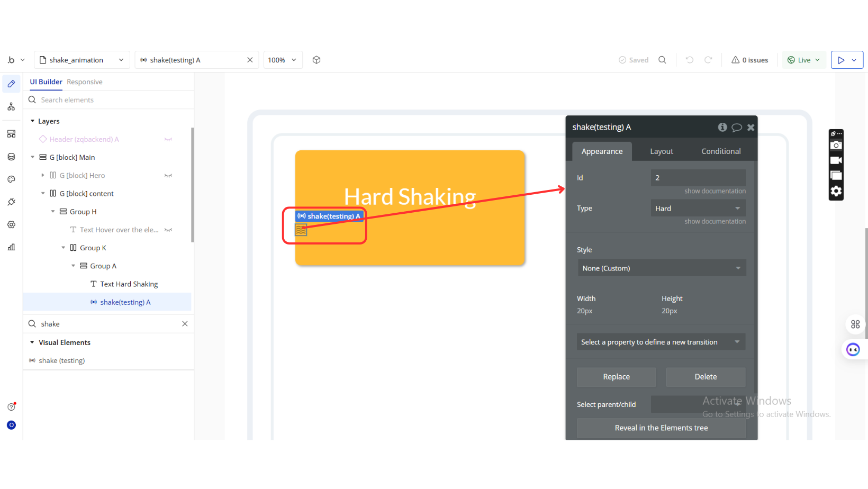The width and height of the screenshot is (868, 489).
Task: Toggle visibility of G [block] Hero layer
Action: pyautogui.click(x=168, y=176)
